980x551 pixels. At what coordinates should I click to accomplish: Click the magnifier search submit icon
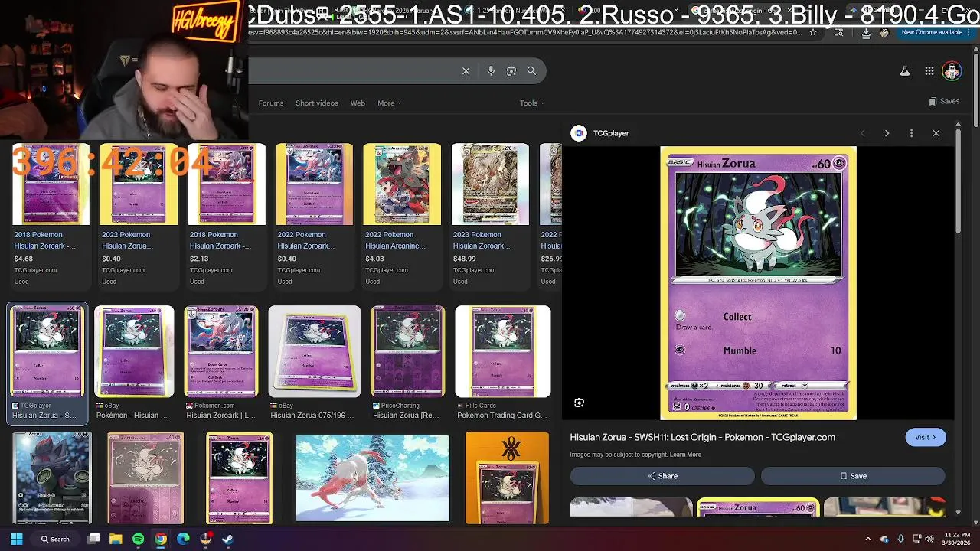tap(531, 71)
